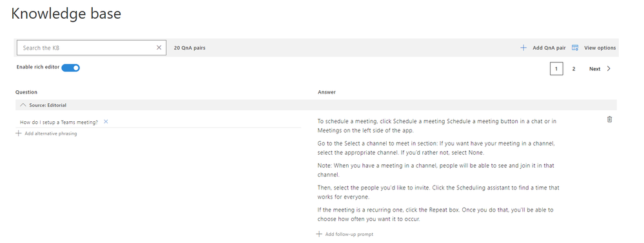Open the View options icon

tap(575, 48)
